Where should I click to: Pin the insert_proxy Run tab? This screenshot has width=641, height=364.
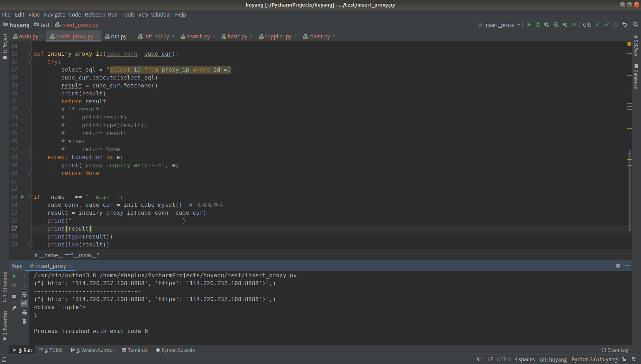[14, 307]
